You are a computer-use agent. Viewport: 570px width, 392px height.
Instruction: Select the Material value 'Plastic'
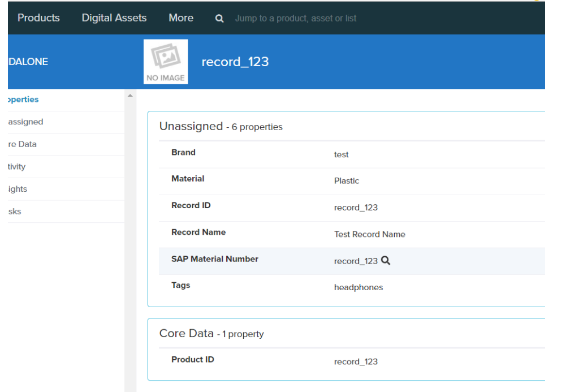[346, 181]
